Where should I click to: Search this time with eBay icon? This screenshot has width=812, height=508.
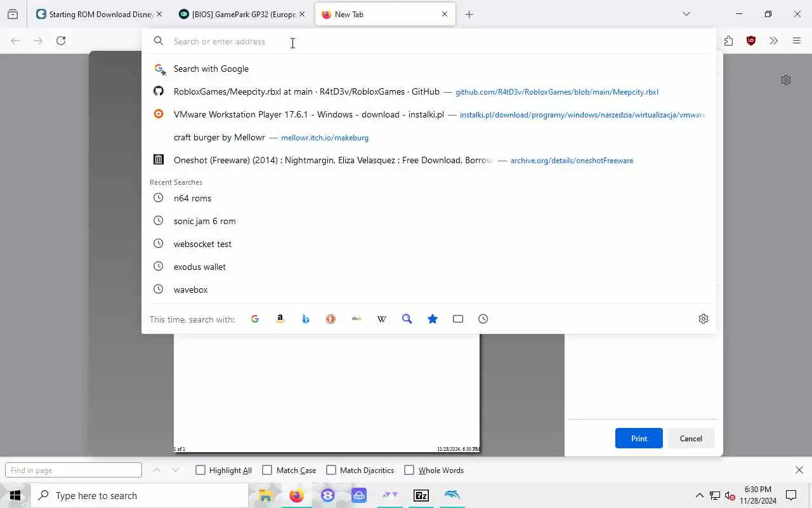[357, 319]
